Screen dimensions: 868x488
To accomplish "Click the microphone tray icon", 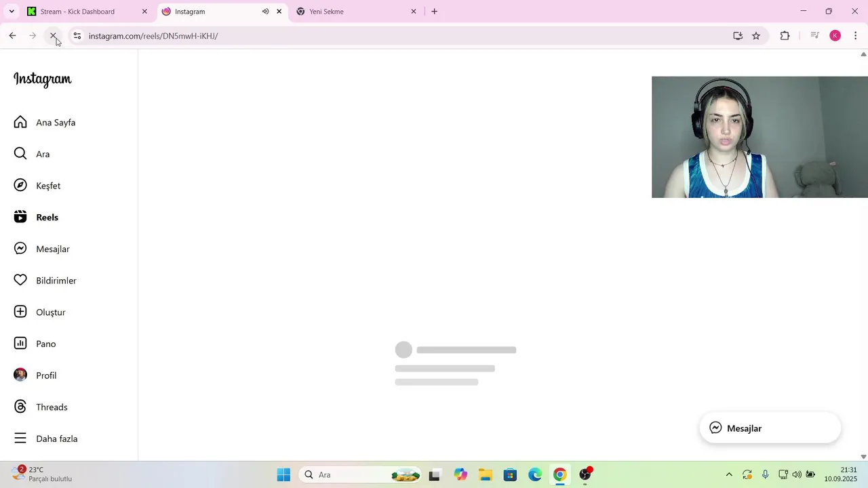I will [765, 474].
